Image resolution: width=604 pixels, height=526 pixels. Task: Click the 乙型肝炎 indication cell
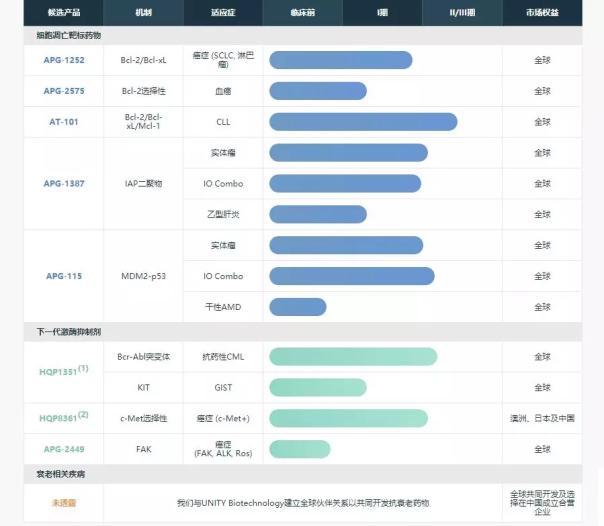(223, 214)
